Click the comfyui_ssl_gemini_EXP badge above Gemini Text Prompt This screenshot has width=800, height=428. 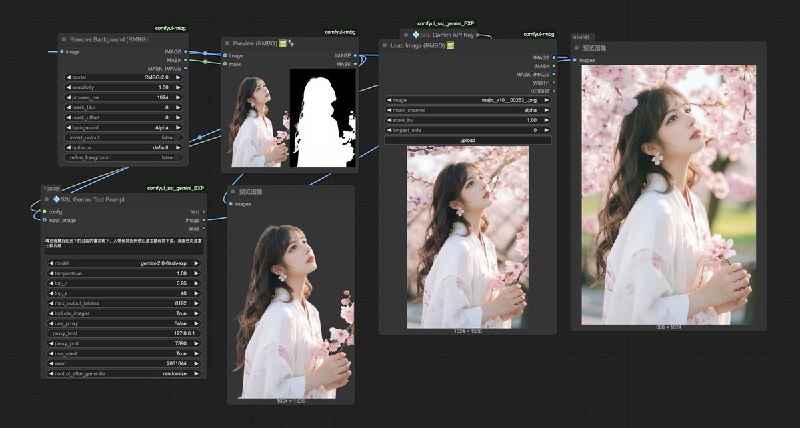[x=174, y=188]
